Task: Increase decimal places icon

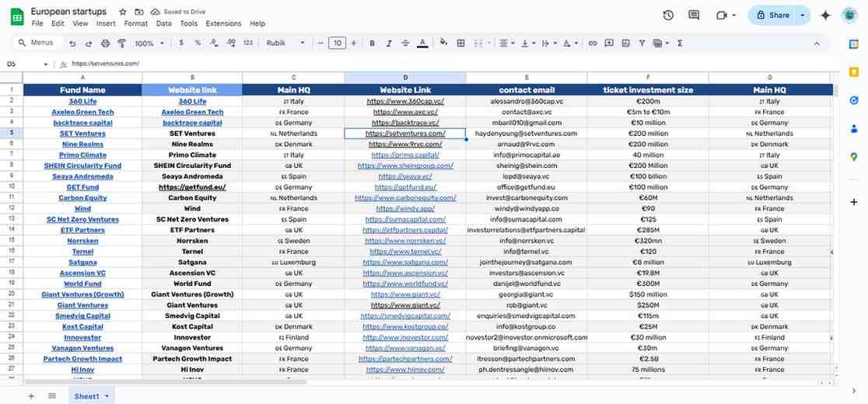Action: point(231,43)
